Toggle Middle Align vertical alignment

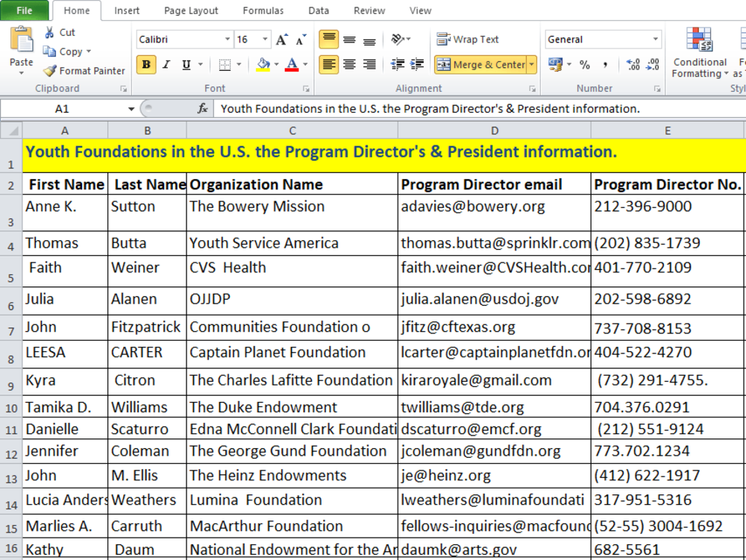(x=349, y=40)
